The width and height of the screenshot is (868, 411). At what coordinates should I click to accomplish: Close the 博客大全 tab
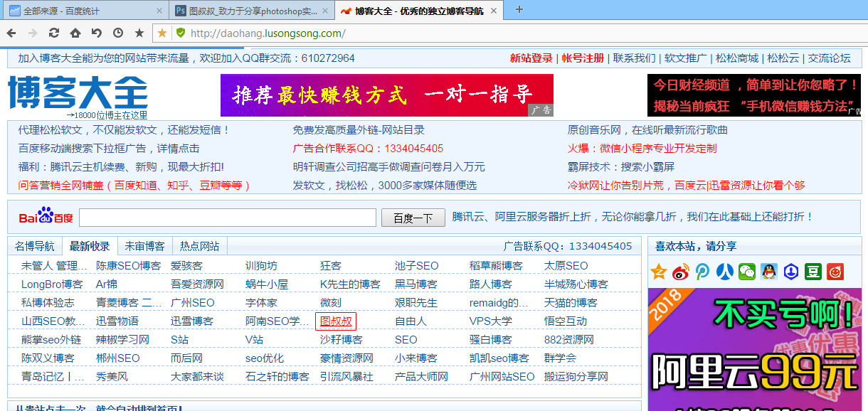(x=492, y=11)
